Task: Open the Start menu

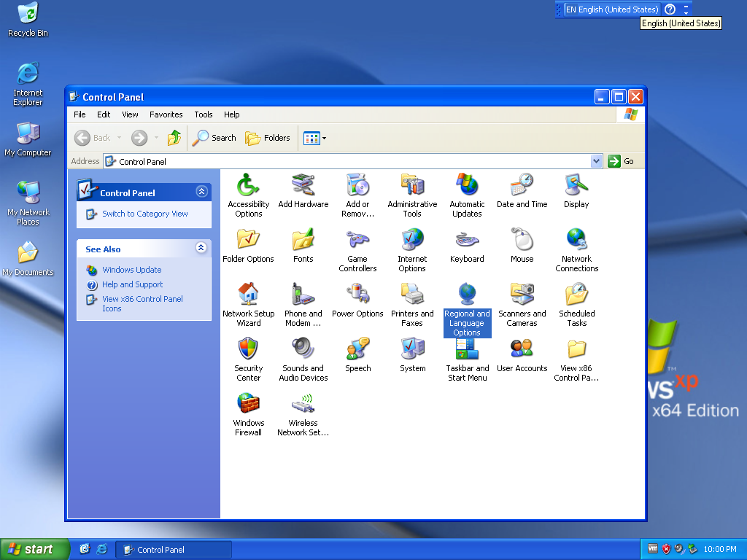Action: tap(34, 549)
